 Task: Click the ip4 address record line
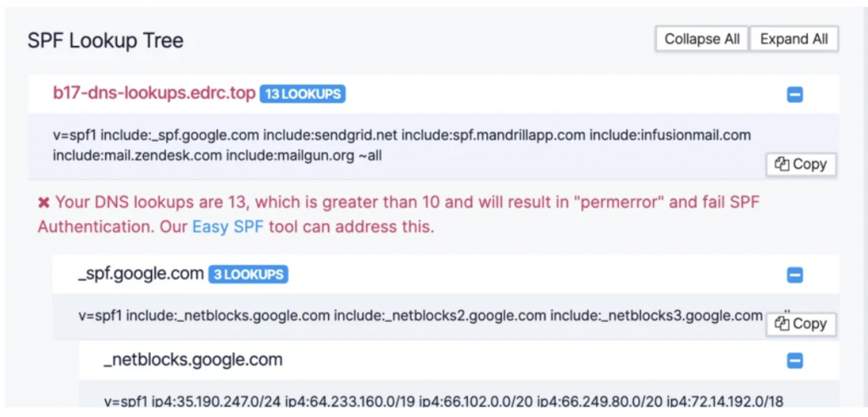click(444, 401)
